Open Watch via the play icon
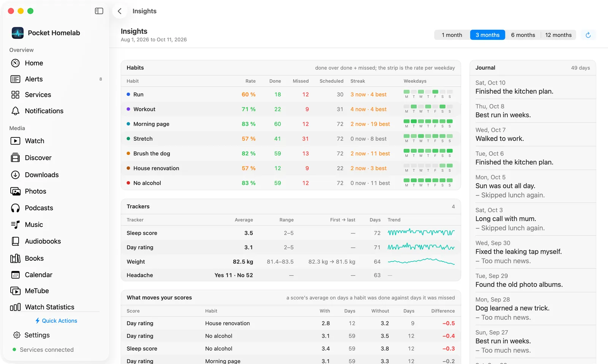Viewport: 608px width, 364px height. tap(15, 141)
